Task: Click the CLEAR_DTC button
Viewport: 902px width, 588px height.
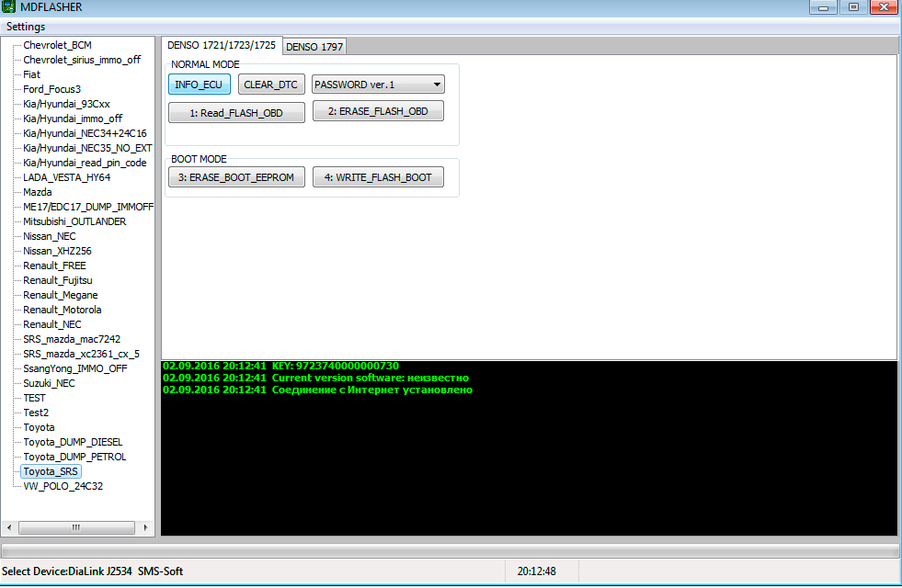Action: [270, 85]
